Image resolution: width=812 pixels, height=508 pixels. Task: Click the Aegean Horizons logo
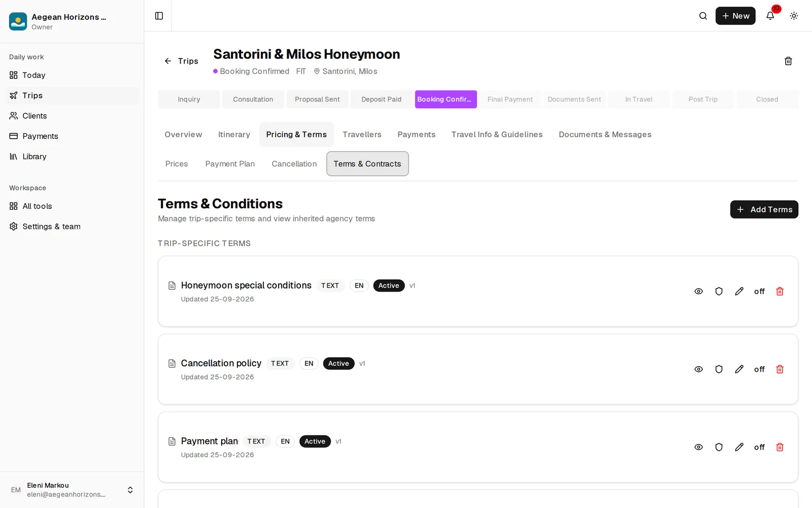(18, 21)
